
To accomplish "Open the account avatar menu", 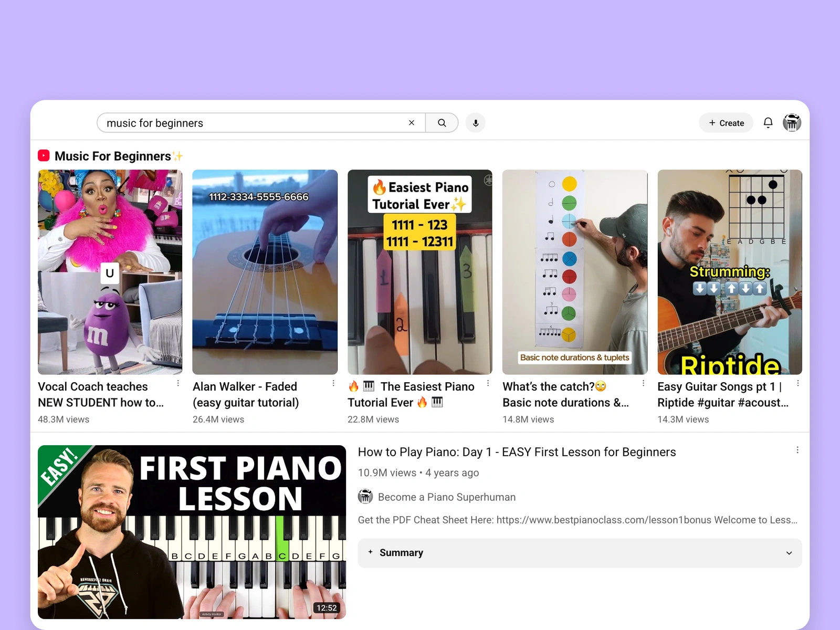I will point(792,123).
